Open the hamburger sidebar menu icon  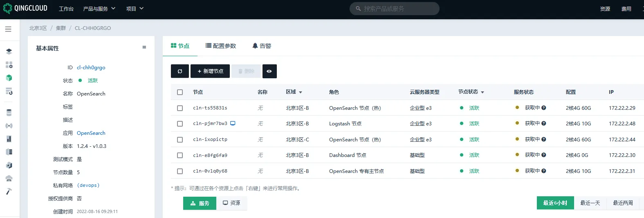(x=8, y=29)
